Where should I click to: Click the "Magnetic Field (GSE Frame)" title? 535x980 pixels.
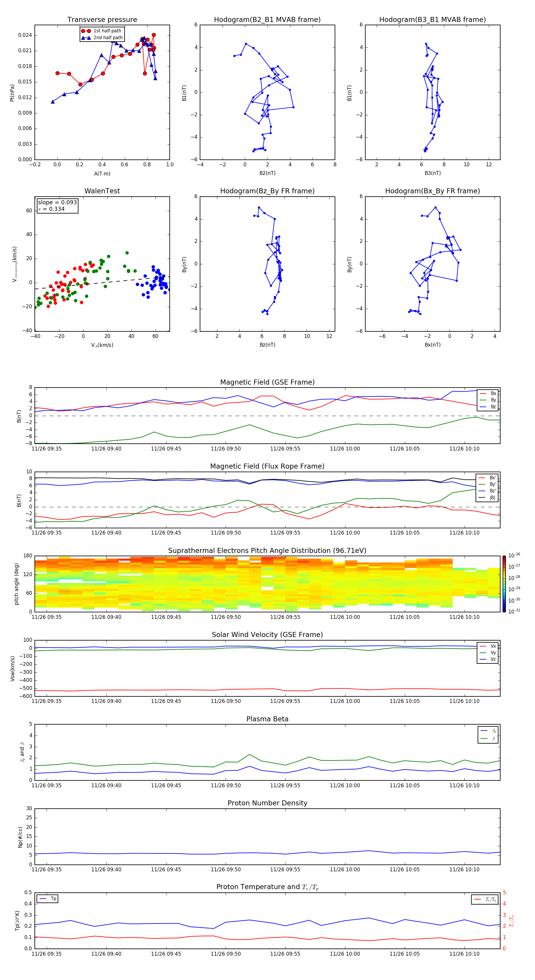tap(267, 382)
